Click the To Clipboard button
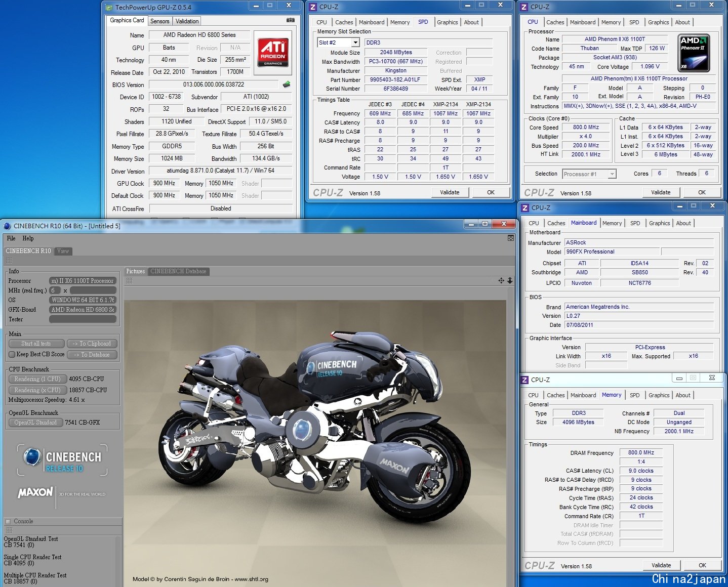 click(92, 344)
